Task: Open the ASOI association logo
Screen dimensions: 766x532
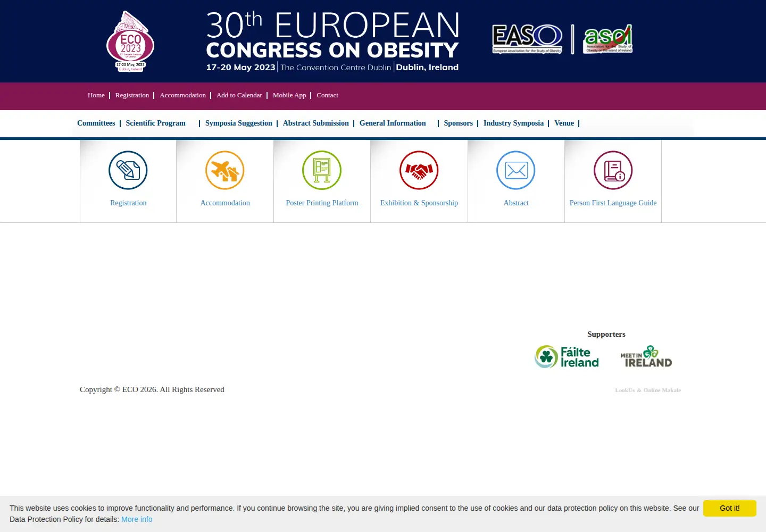Action: [608, 39]
